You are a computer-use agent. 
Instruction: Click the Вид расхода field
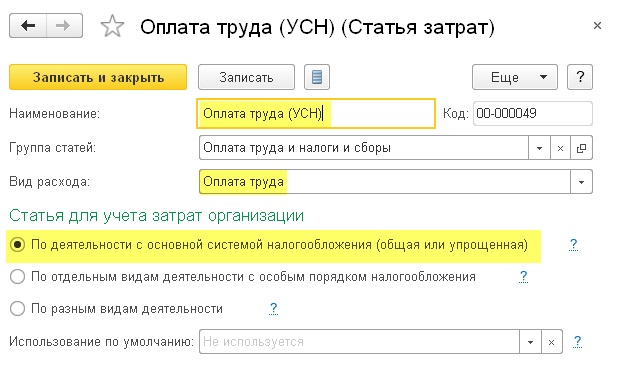[385, 182]
